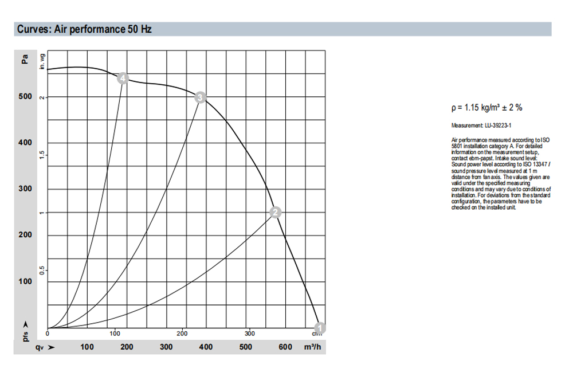Select the 'Measurement: LU-39223-1' text
The width and height of the screenshot is (573, 392).
pyautogui.click(x=481, y=126)
